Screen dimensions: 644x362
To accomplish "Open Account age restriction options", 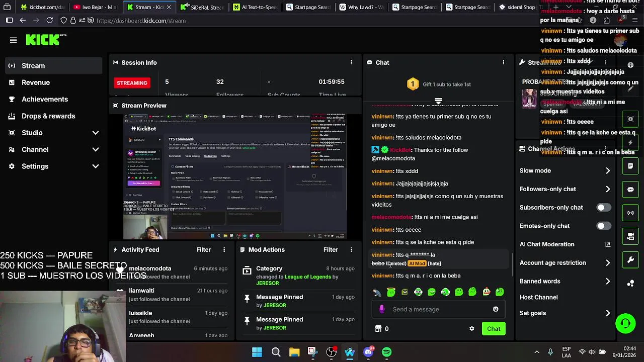I will coord(608,263).
